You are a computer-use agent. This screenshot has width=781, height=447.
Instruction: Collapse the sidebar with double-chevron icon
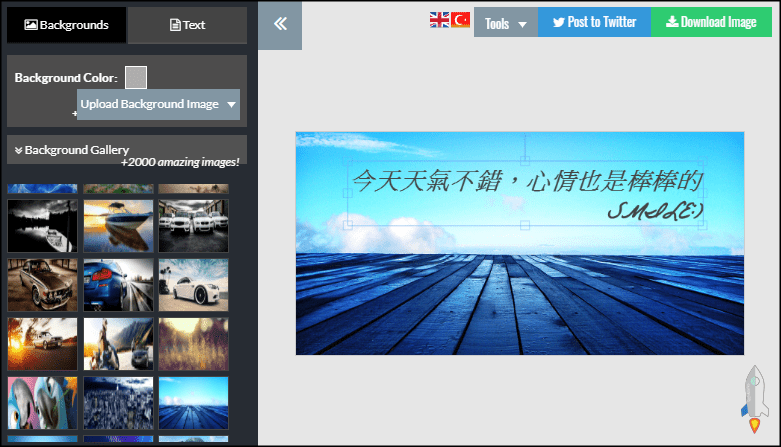tap(280, 25)
